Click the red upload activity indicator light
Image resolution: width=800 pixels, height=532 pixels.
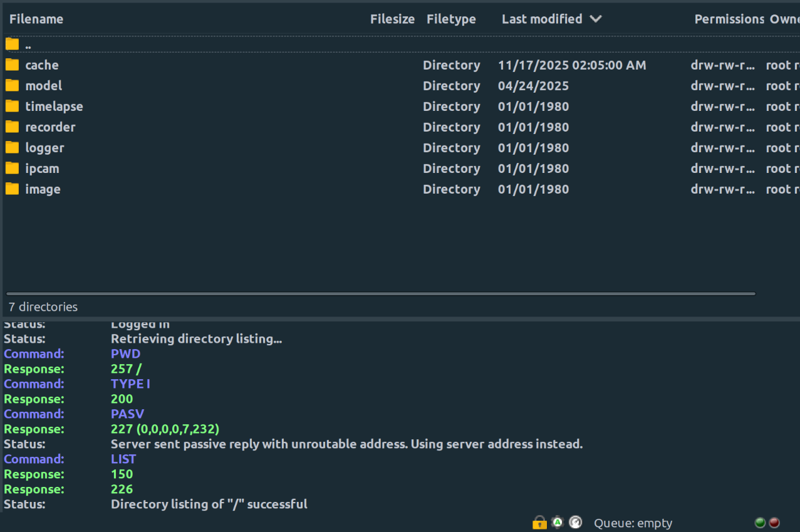[x=773, y=522]
